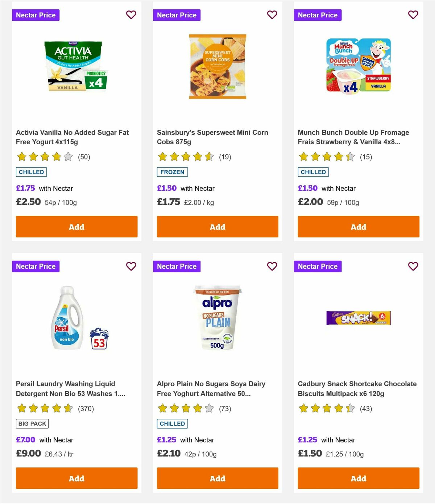Viewport: 435px width, 504px height.
Task: Click the heart icon on Munch Bunch Fromage Frais
Action: [x=413, y=15]
